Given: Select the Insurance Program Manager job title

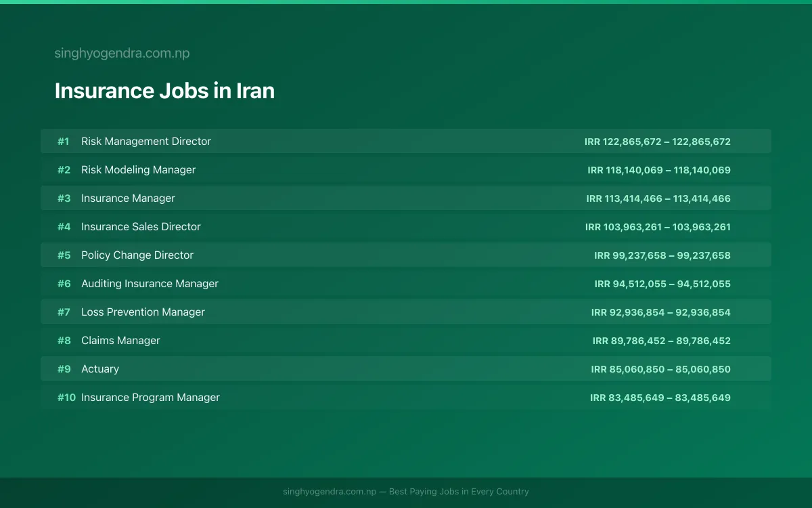Looking at the screenshot, I should [150, 398].
